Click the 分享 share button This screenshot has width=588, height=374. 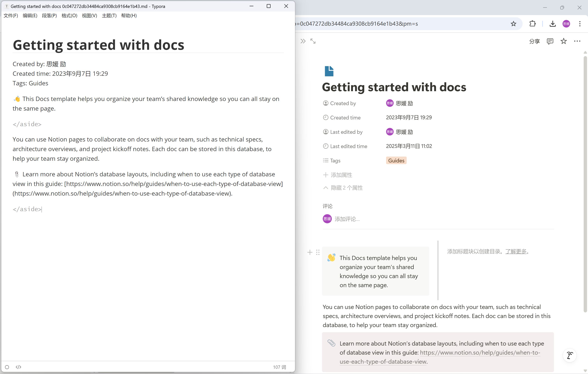(x=534, y=41)
